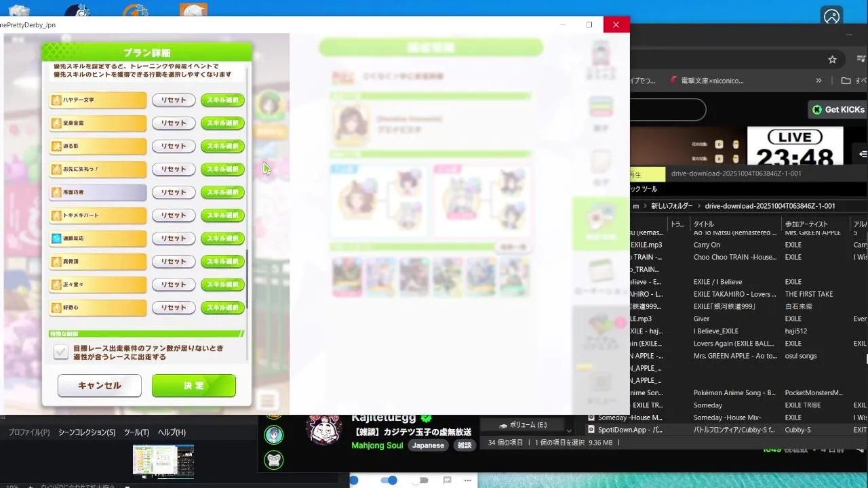868x488 pixels.
Task: Toggle the gray disabled switch at bottom
Action: pyautogui.click(x=421, y=481)
